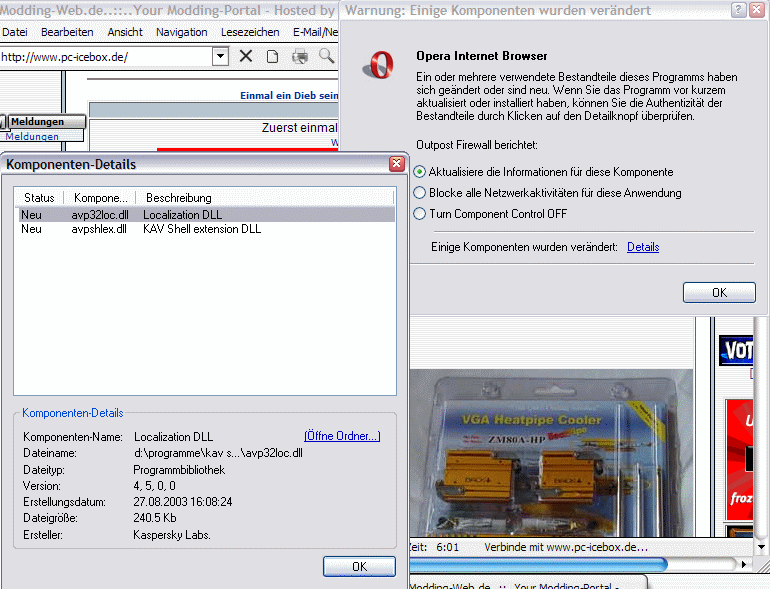
Task: Click OK in Komponenten-Details window
Action: (359, 566)
